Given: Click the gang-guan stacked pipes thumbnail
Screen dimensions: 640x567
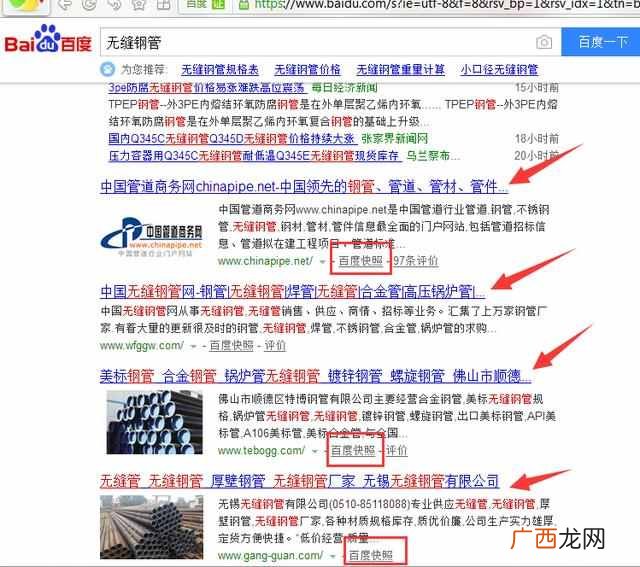Looking at the screenshot, I should [x=151, y=527].
